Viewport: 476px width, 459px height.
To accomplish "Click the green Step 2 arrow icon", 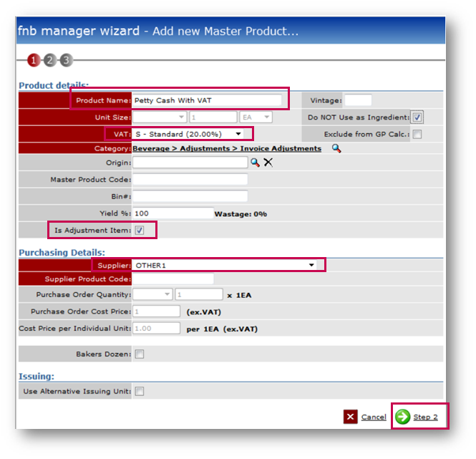I will click(403, 417).
